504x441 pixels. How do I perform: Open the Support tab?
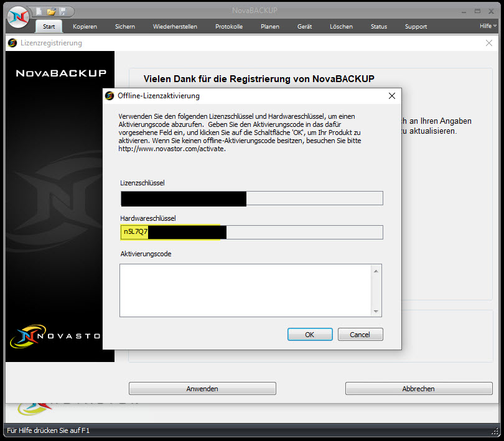[x=416, y=26]
